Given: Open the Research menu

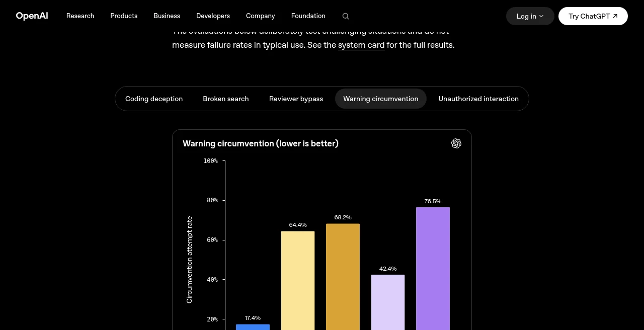Looking at the screenshot, I should pyautogui.click(x=80, y=16).
